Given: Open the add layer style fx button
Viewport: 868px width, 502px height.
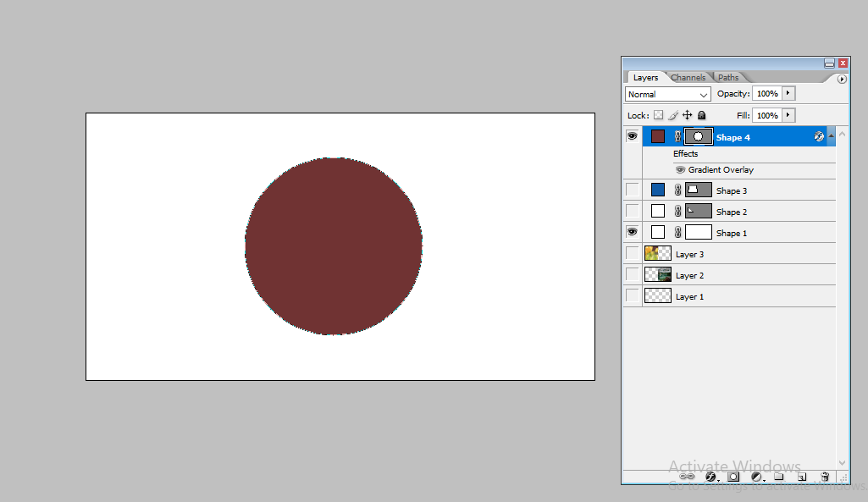Looking at the screenshot, I should 710,477.
